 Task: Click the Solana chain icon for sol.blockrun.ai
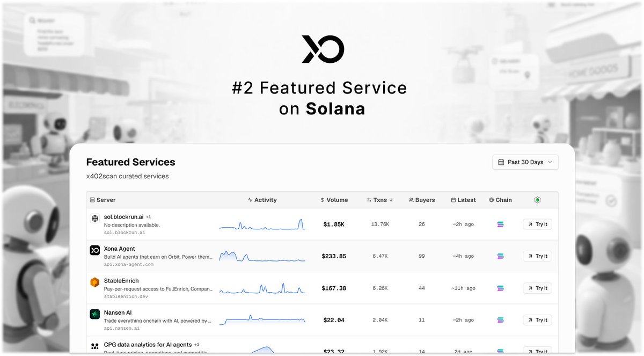click(x=501, y=224)
